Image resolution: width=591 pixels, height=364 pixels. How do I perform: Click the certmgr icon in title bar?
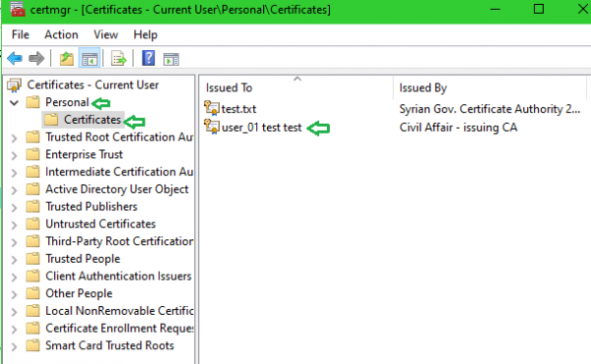pyautogui.click(x=18, y=9)
